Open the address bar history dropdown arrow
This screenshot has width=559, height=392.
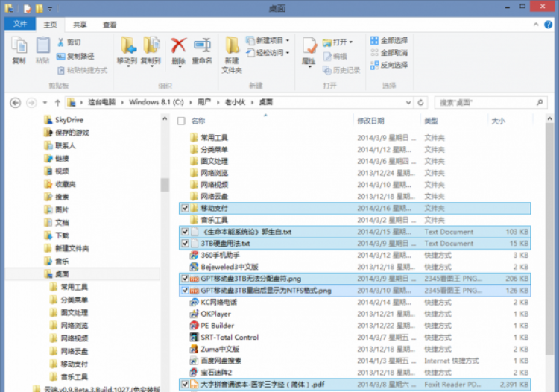click(410, 101)
